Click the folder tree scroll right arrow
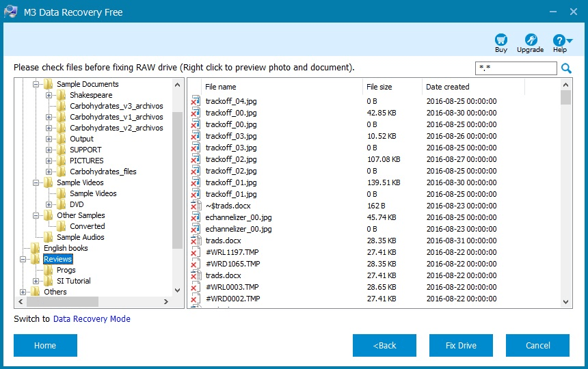The height and width of the screenshot is (369, 588). (x=166, y=301)
